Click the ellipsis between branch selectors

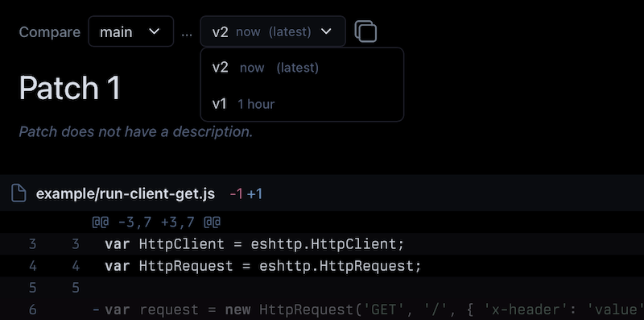[x=187, y=33]
